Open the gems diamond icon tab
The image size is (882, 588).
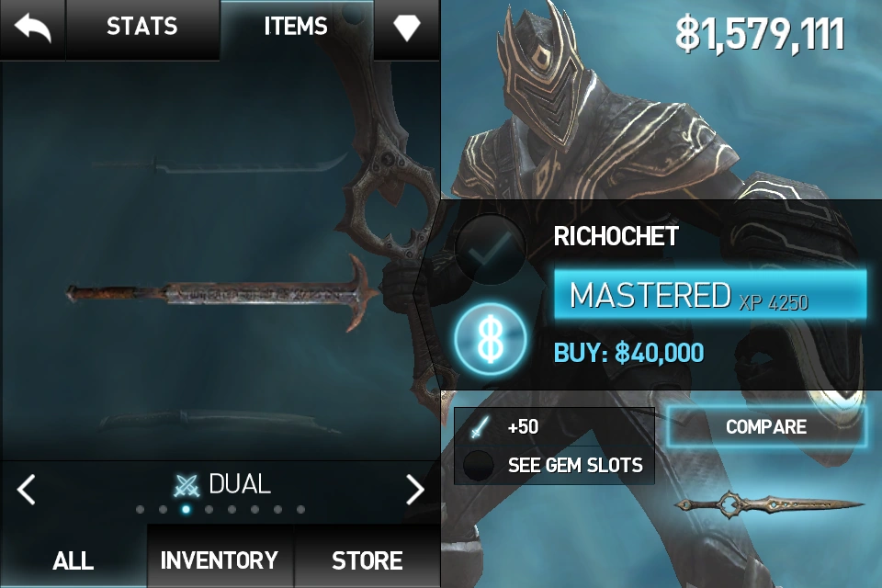pos(407,27)
